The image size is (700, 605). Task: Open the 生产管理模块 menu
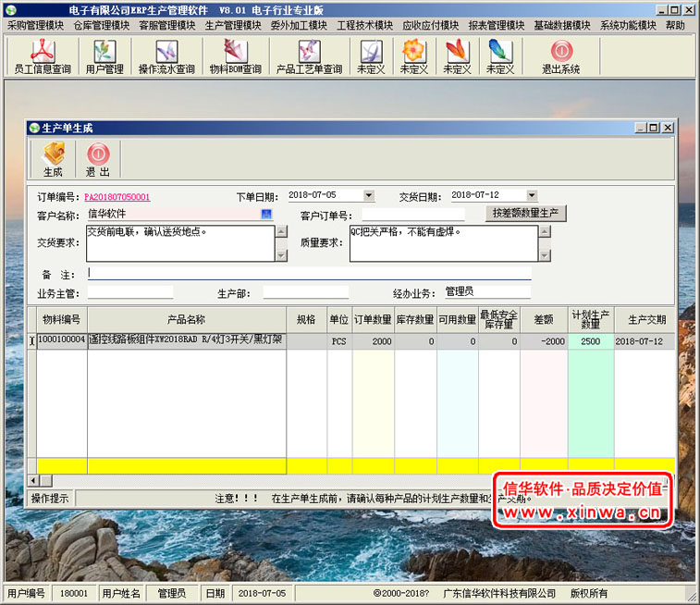(x=233, y=25)
